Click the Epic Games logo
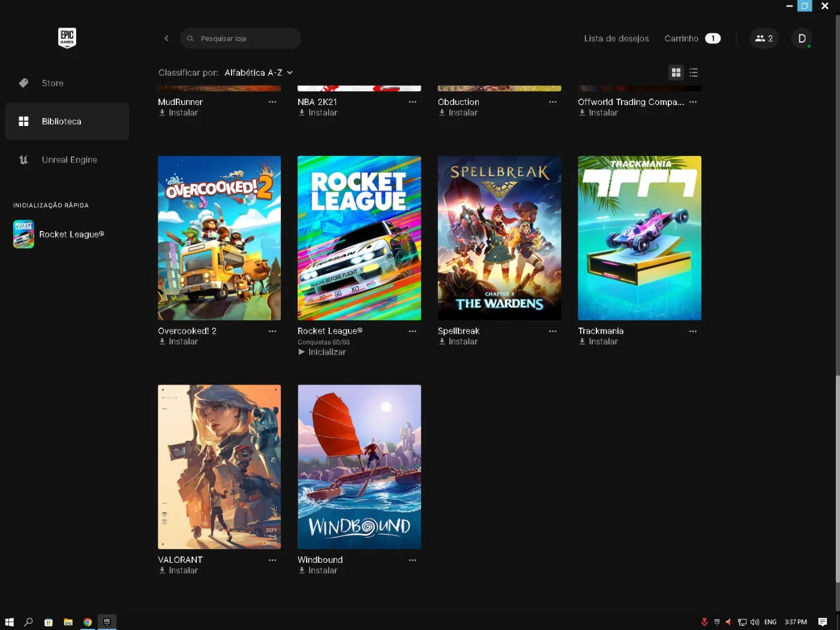The height and width of the screenshot is (630, 840). click(x=67, y=38)
